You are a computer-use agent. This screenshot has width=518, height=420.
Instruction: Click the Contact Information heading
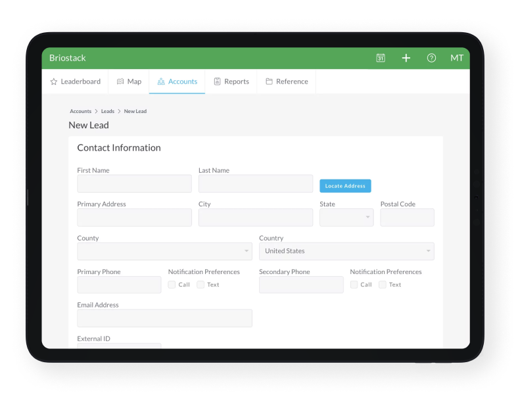coord(119,148)
